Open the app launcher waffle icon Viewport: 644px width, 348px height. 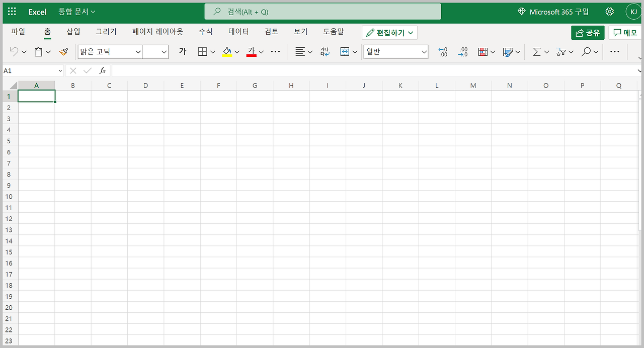click(12, 12)
